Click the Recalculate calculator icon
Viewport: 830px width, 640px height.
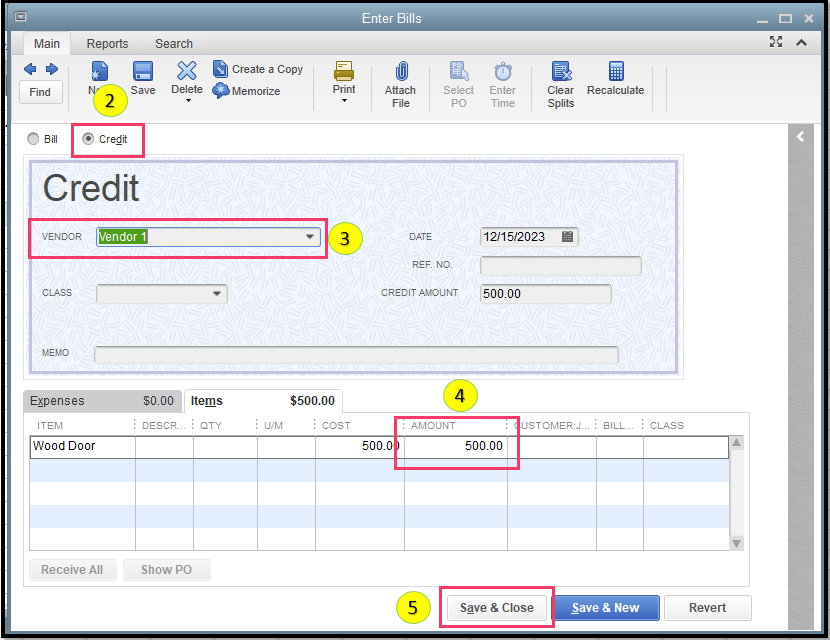click(x=616, y=71)
